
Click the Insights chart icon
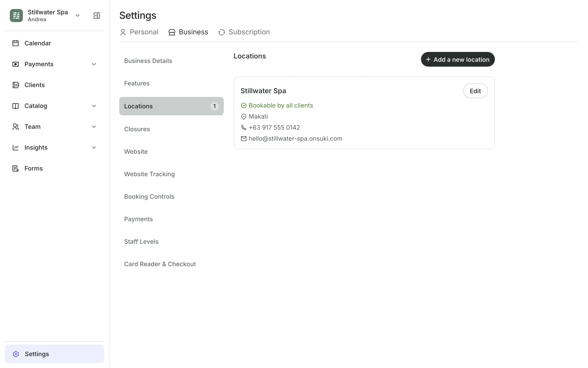click(16, 147)
